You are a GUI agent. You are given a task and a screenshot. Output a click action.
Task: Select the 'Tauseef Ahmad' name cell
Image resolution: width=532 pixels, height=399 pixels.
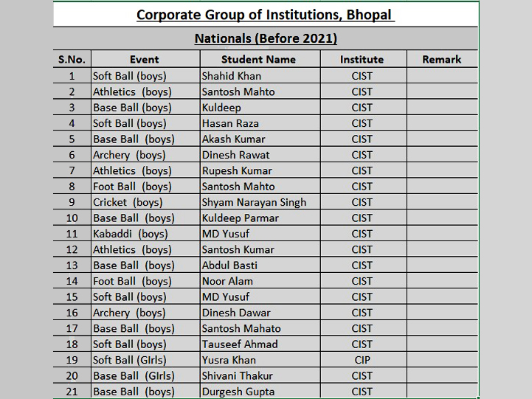[260, 344]
